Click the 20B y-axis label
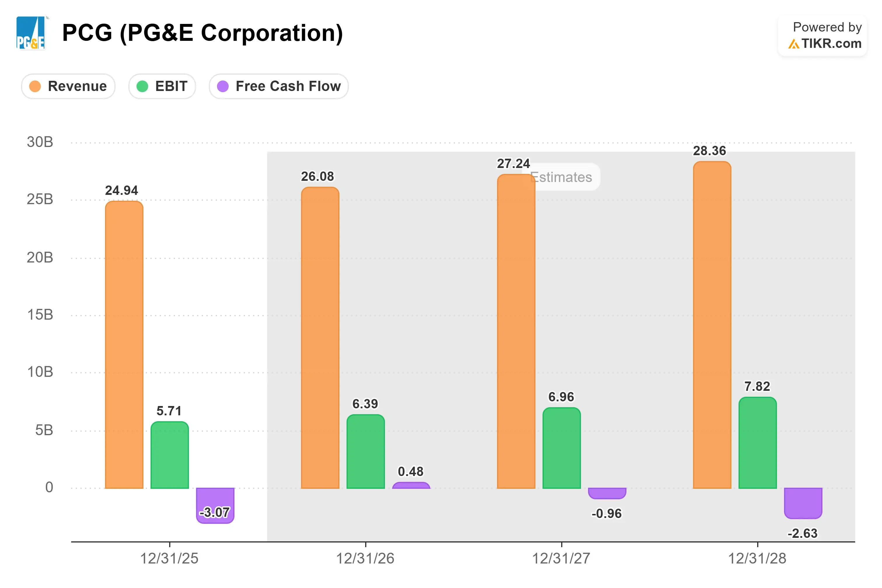Screen dimensions: 882x588 [x=40, y=258]
